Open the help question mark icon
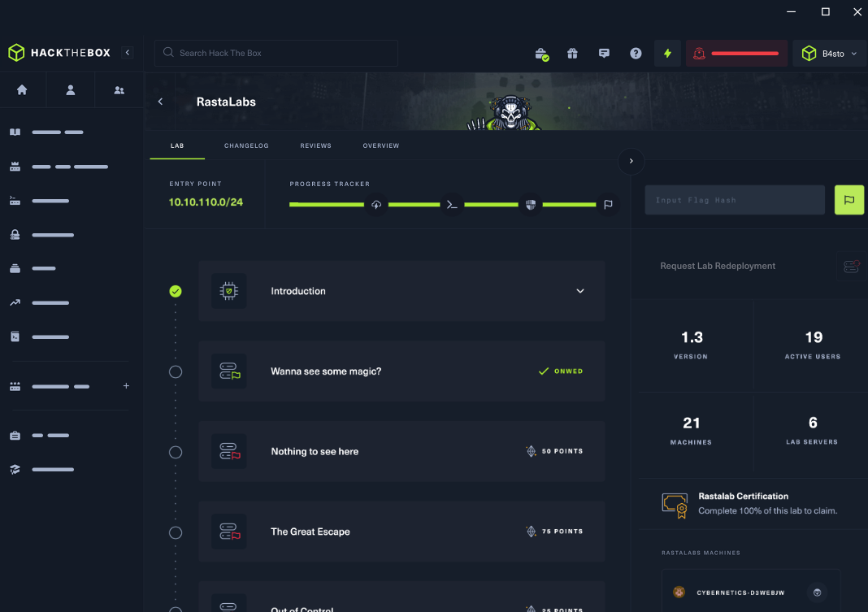 click(636, 53)
